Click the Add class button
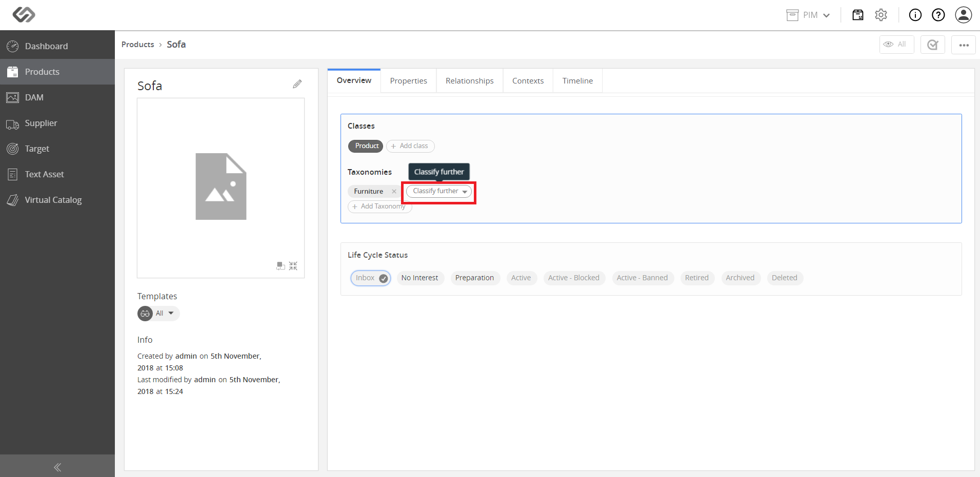Viewport: 980px width, 477px height. coord(410,146)
